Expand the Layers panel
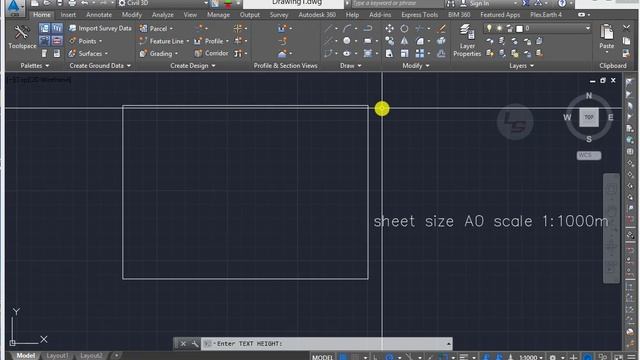Screen dimensions: 640x360 (521, 66)
